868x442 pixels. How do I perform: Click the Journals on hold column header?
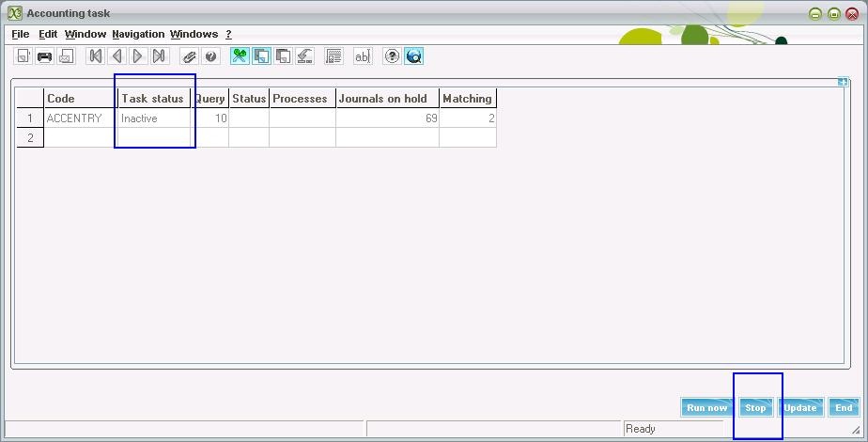point(387,98)
